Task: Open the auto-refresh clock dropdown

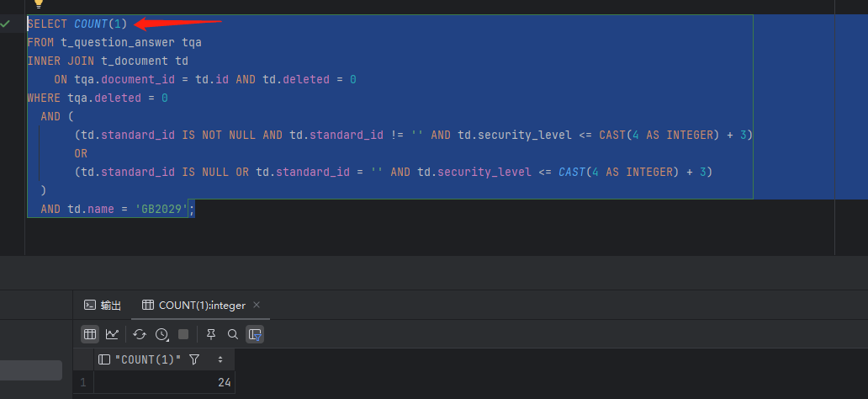Action: coord(162,334)
